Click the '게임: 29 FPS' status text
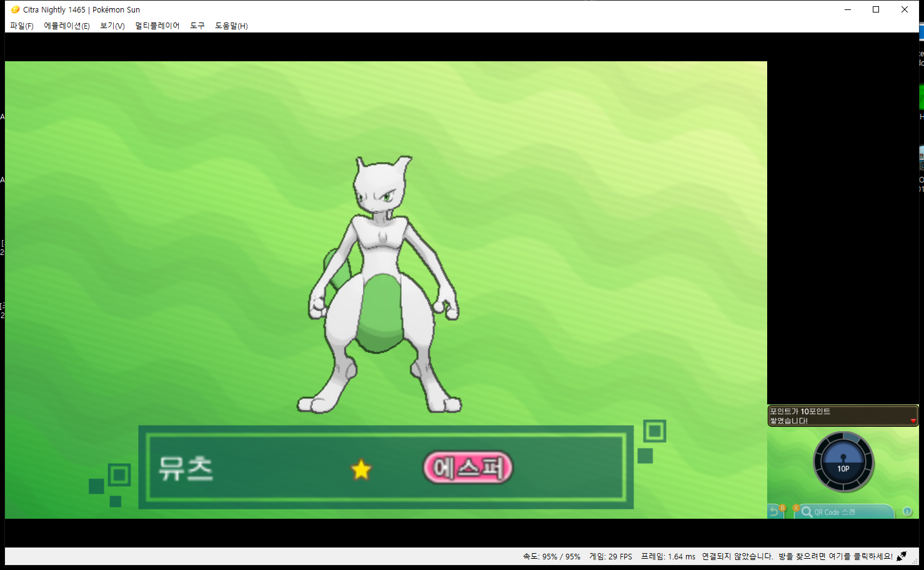The image size is (924, 570). 610,556
